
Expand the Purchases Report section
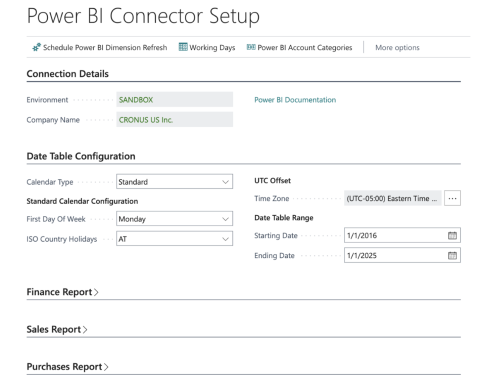point(67,367)
